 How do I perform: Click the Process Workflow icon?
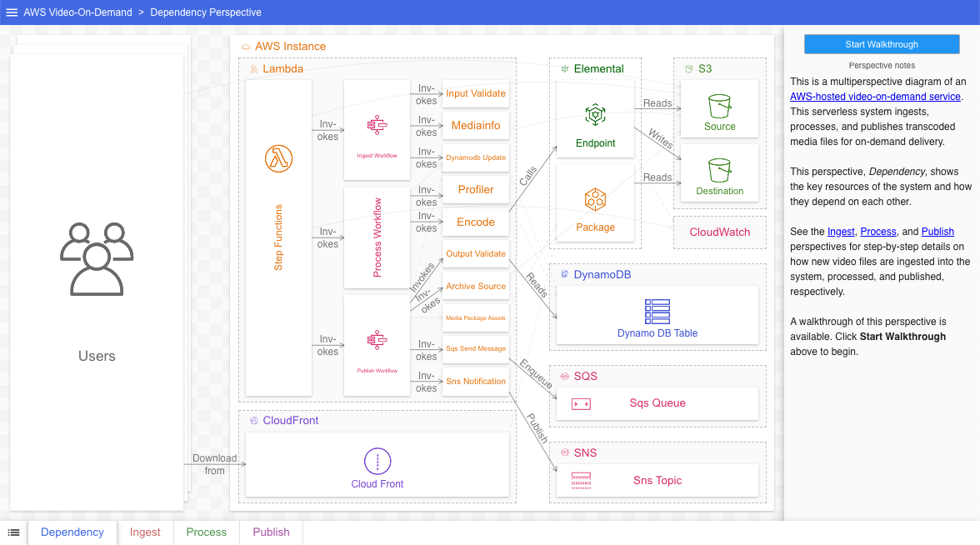377,237
